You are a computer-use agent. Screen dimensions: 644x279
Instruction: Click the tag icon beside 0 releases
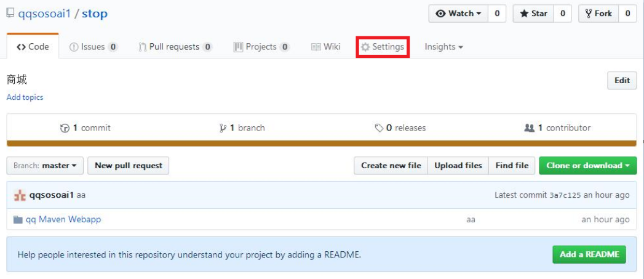click(379, 128)
